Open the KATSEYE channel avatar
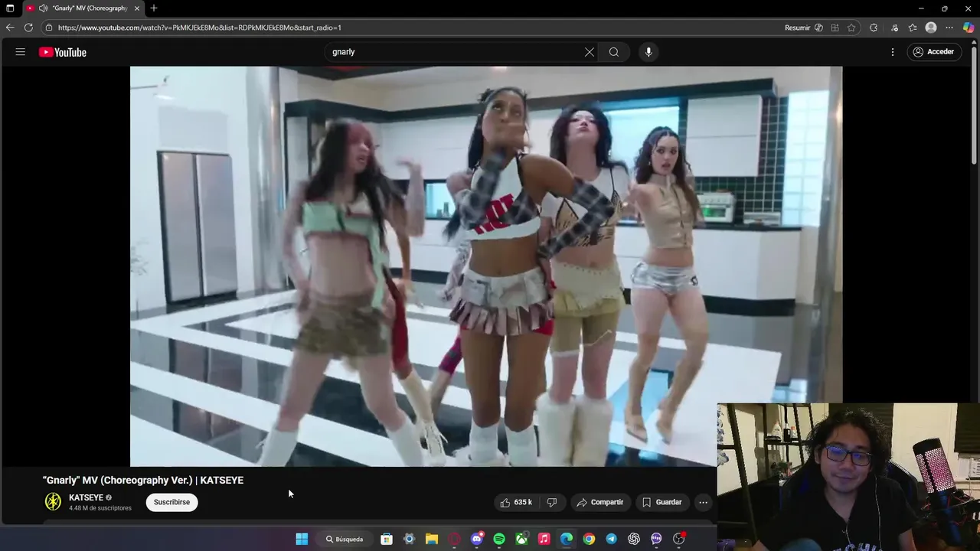The image size is (980, 551). click(53, 502)
